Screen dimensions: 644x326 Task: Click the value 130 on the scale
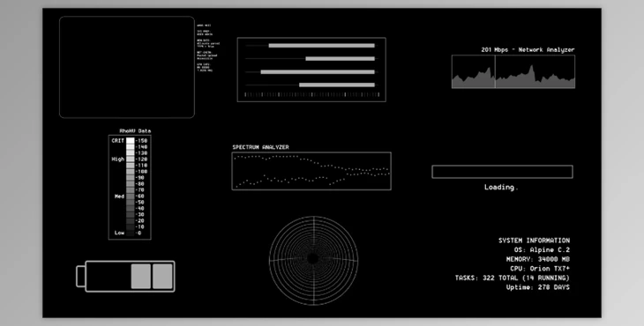(142, 153)
